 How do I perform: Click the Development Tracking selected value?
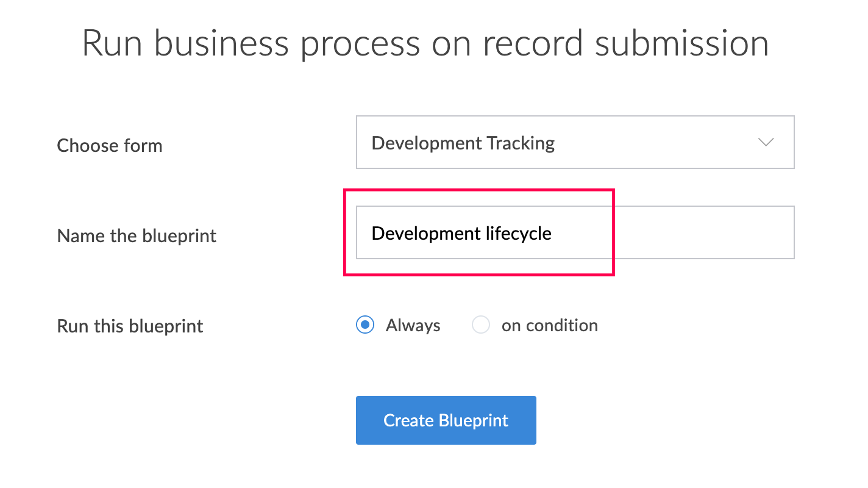(463, 143)
